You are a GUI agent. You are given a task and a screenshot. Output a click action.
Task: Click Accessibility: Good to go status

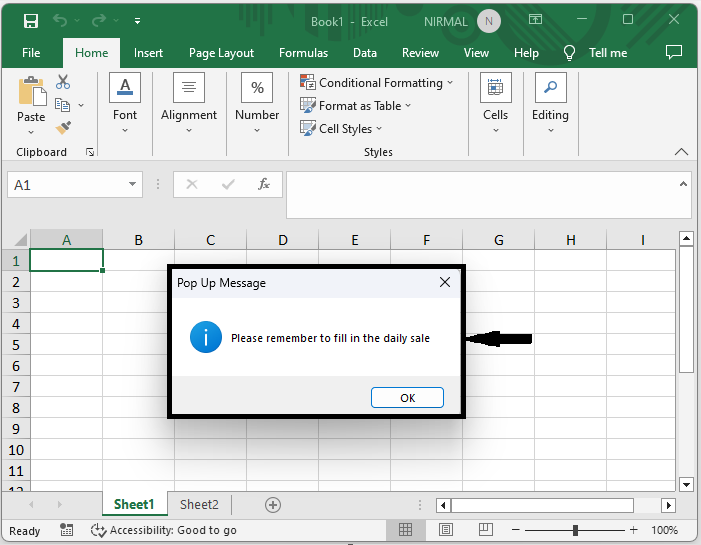[x=164, y=530]
